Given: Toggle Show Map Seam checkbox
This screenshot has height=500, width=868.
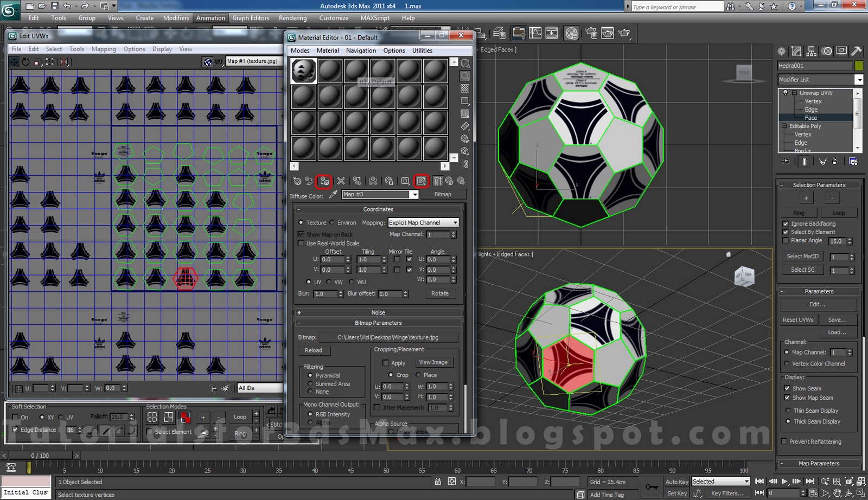Looking at the screenshot, I should coord(787,398).
